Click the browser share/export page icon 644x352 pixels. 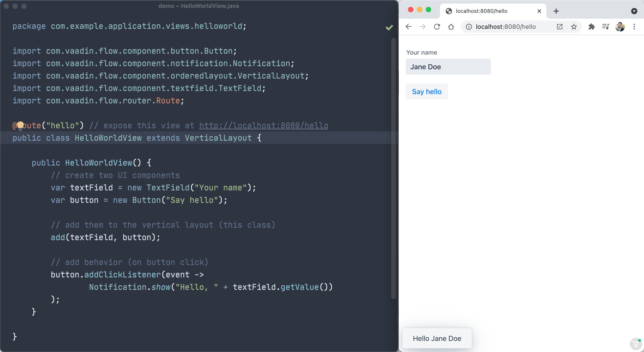(x=560, y=26)
